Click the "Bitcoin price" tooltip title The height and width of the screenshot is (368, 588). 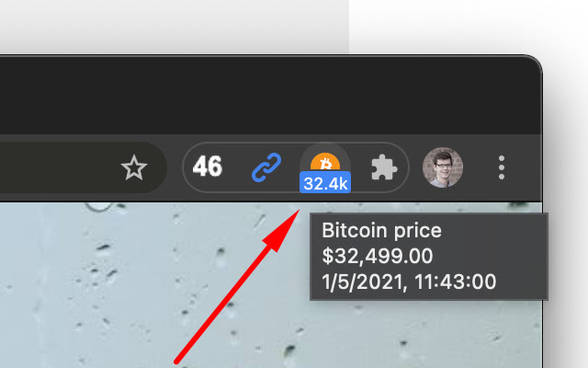pyautogui.click(x=381, y=230)
